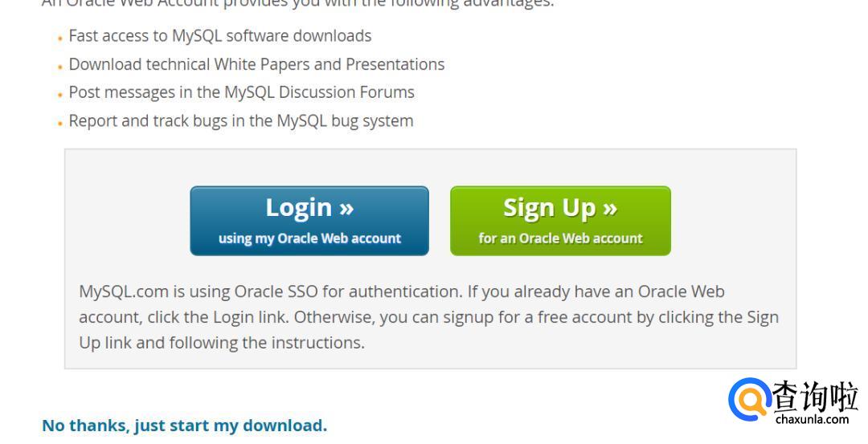Click the green Sign Up button
Viewport: 868px width, 444px height.
click(x=560, y=221)
